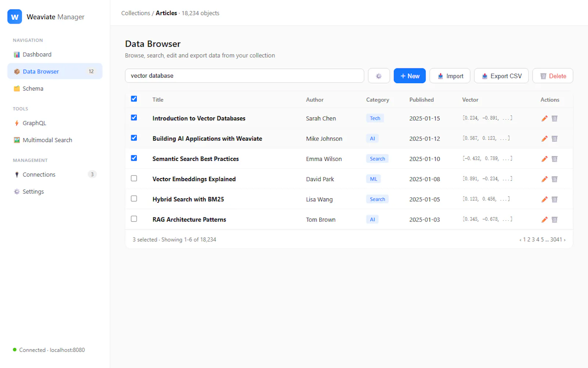Viewport: 588px width, 368px height.
Task: Click the Data Browser count badge 12
Action: point(91,71)
